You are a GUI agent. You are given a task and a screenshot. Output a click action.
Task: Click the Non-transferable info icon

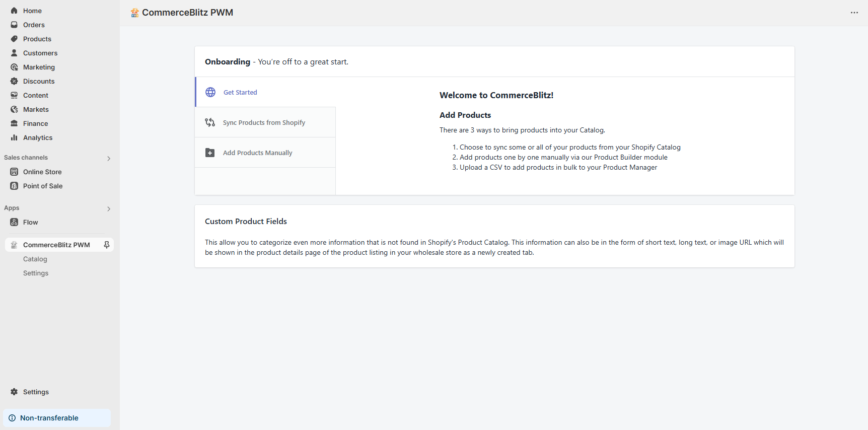(x=12, y=418)
